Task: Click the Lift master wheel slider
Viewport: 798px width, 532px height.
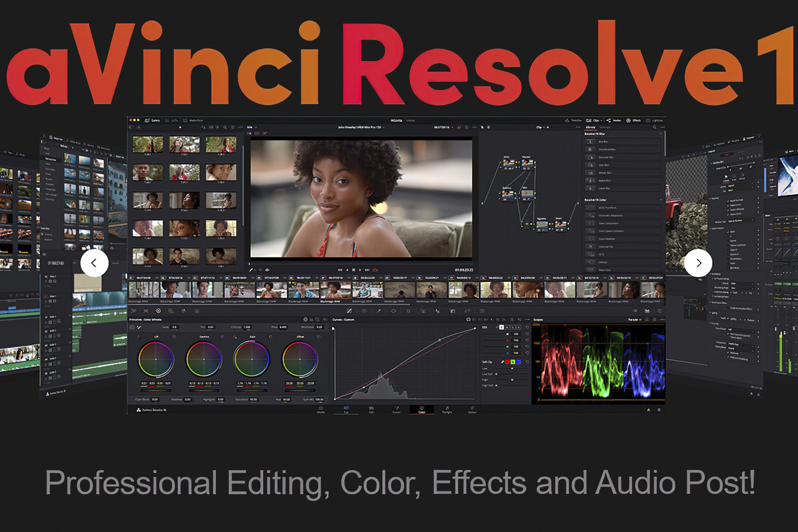Action: 156,390
